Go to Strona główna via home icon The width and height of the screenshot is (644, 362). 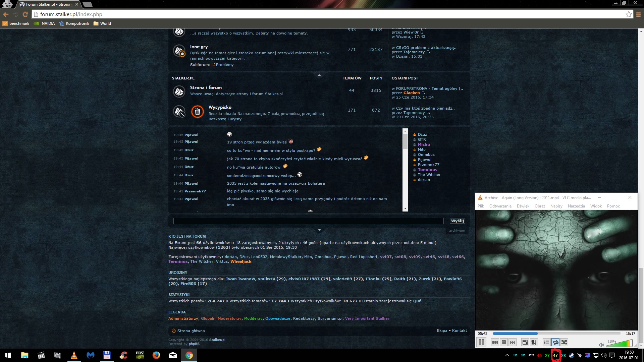[x=174, y=331]
